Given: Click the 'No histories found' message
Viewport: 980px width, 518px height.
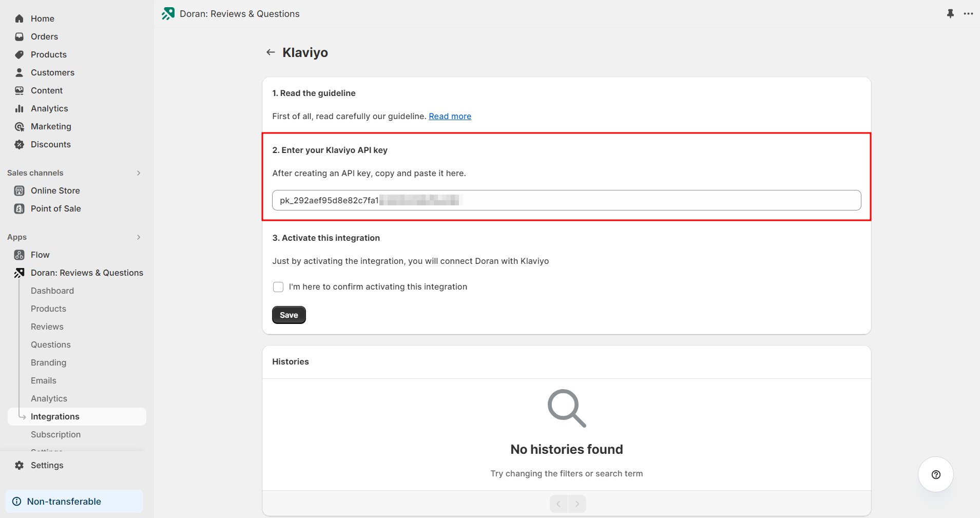Looking at the screenshot, I should tap(567, 449).
